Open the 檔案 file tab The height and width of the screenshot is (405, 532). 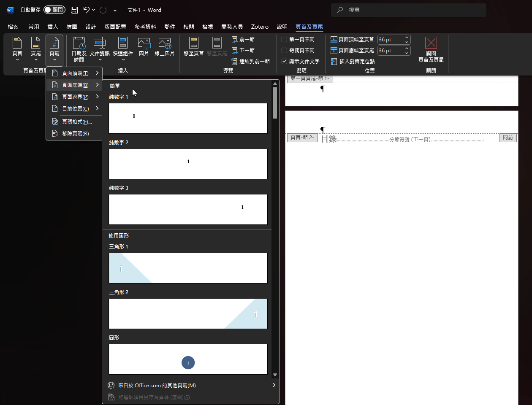click(x=13, y=27)
